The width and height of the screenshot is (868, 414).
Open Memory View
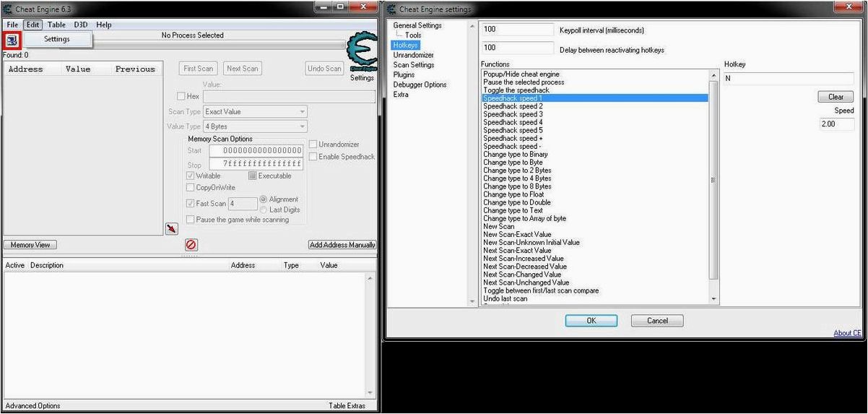pos(31,245)
